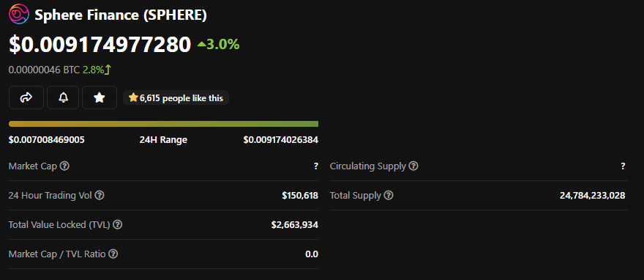644x280 pixels.
Task: Click the 24 Hour Trading Vol help icon
Action: click(x=100, y=195)
